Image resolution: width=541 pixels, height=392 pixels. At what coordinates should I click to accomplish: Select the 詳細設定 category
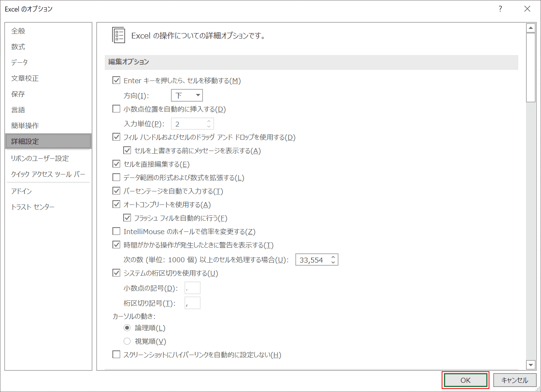click(x=48, y=141)
